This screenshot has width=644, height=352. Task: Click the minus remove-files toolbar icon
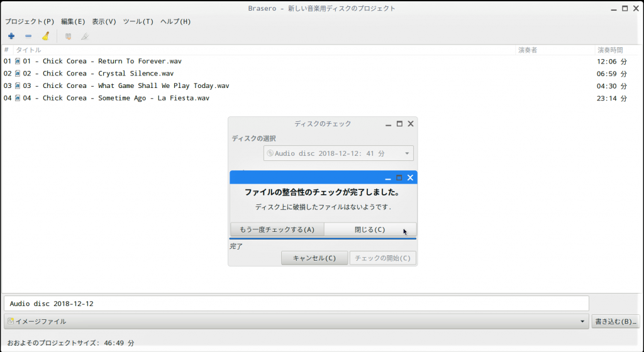(x=28, y=36)
